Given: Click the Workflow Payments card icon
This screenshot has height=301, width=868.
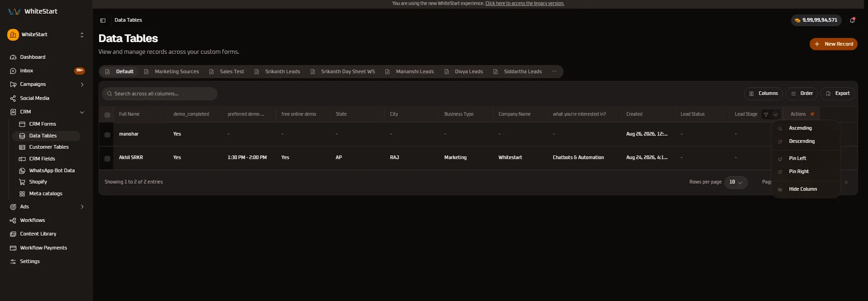Looking at the screenshot, I should point(13,248).
